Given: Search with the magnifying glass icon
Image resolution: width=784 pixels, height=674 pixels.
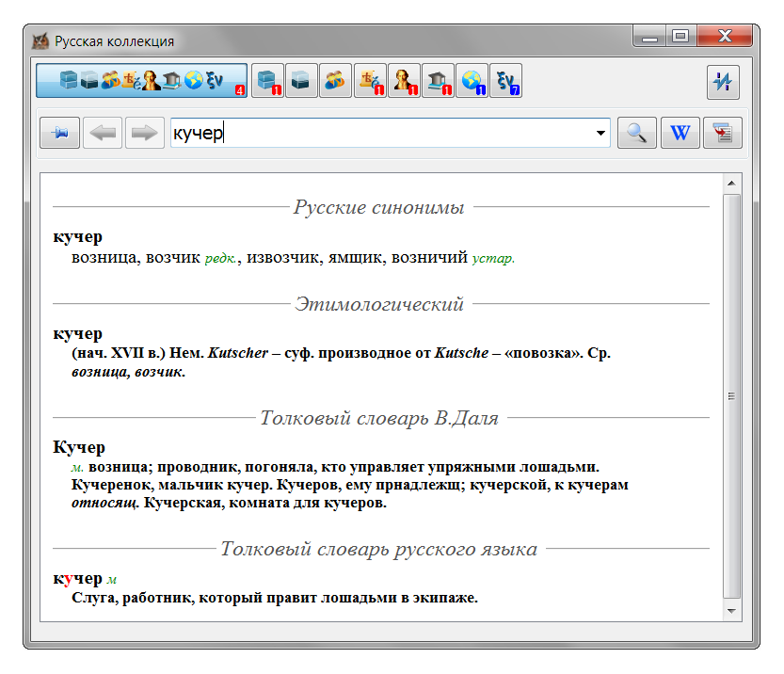Looking at the screenshot, I should click(636, 132).
